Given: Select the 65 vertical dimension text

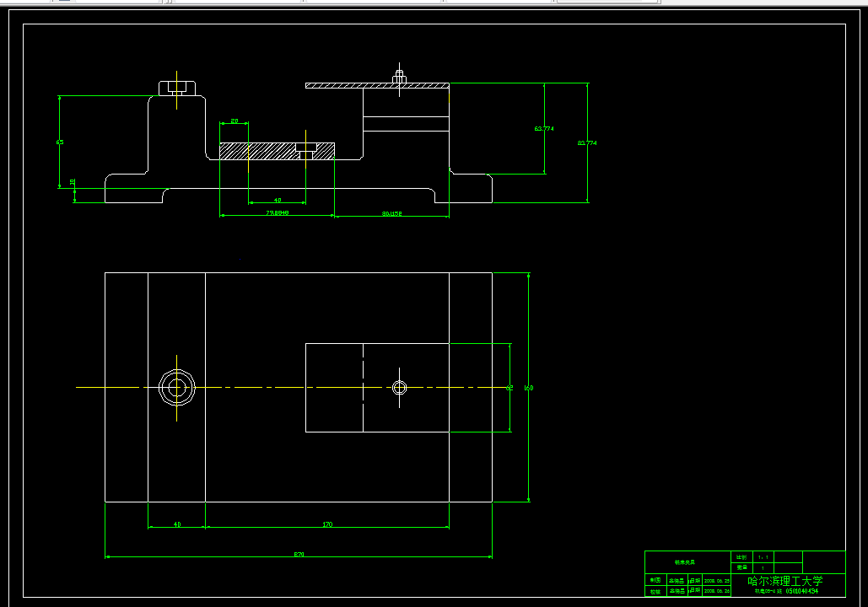Looking at the screenshot, I should point(60,142).
